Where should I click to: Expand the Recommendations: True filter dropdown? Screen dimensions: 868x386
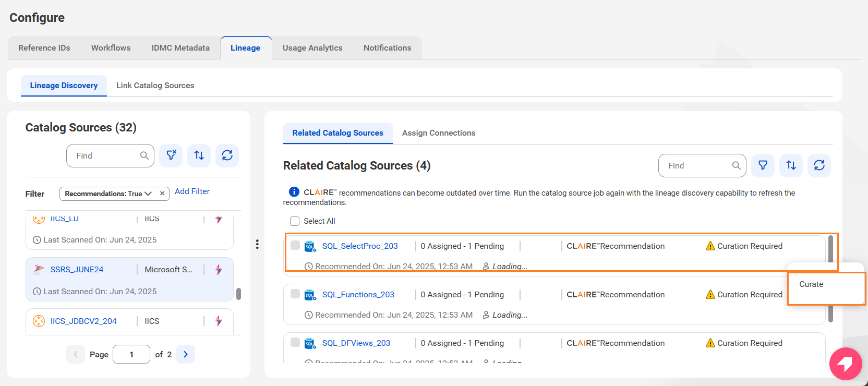148,194
